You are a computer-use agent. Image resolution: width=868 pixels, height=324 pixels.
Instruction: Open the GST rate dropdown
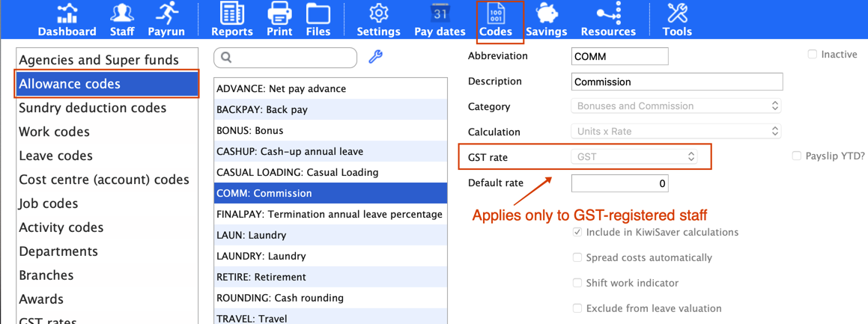pyautogui.click(x=634, y=157)
